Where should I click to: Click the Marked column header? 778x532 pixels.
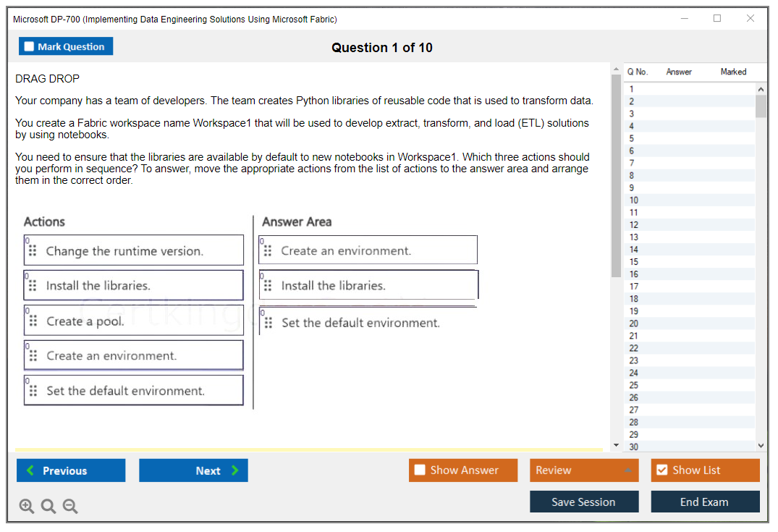[x=732, y=72]
